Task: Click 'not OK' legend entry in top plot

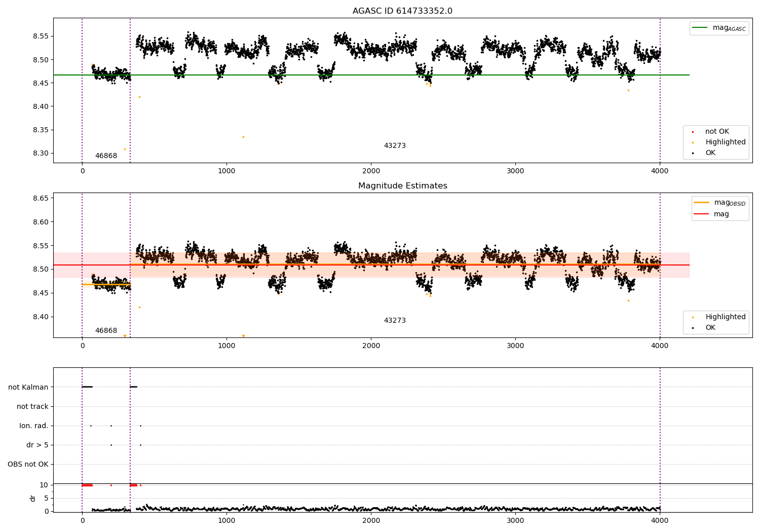Action: [717, 132]
